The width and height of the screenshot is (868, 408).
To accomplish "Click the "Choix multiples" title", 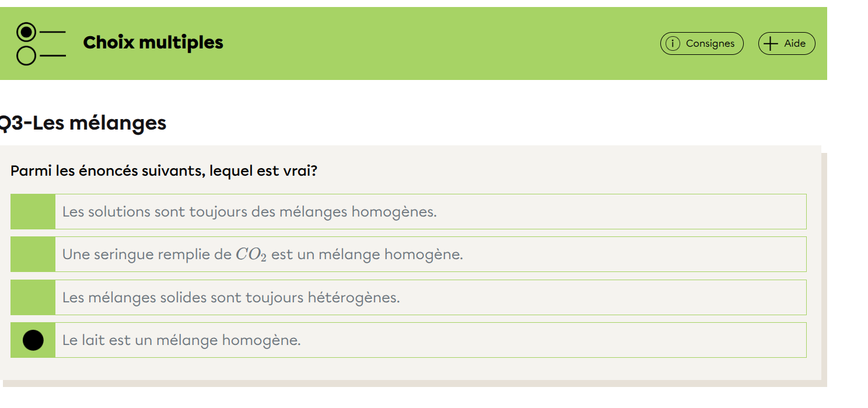I will coord(153,43).
